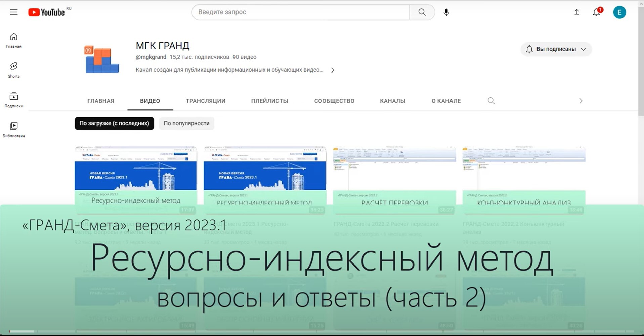Screen dimensions: 644x336
Task: Open the Вы подписаны subscription dropdown
Action: pos(556,49)
